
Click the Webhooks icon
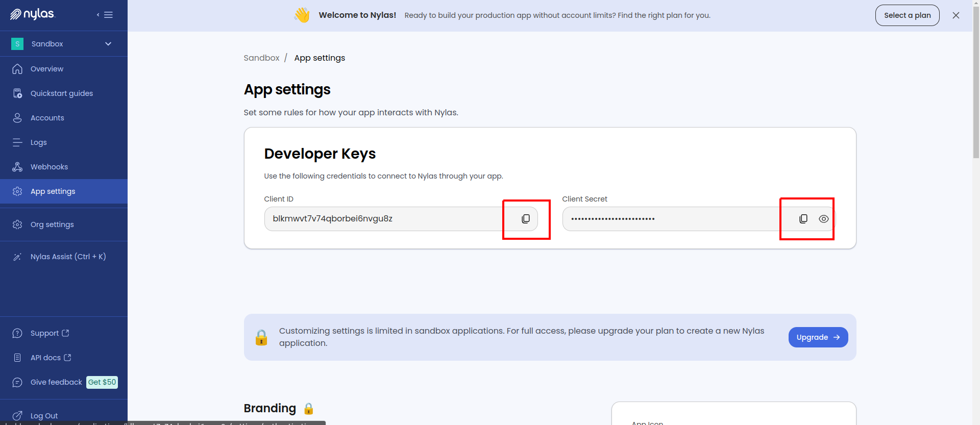pyautogui.click(x=17, y=167)
